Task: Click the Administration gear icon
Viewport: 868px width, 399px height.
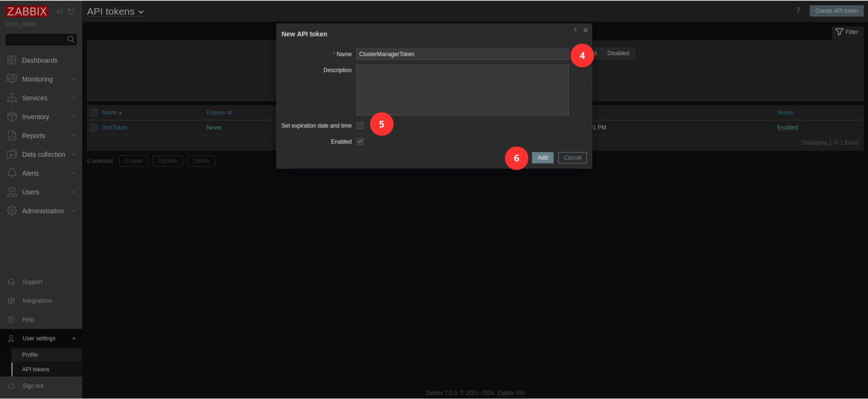Action: pyautogui.click(x=12, y=211)
